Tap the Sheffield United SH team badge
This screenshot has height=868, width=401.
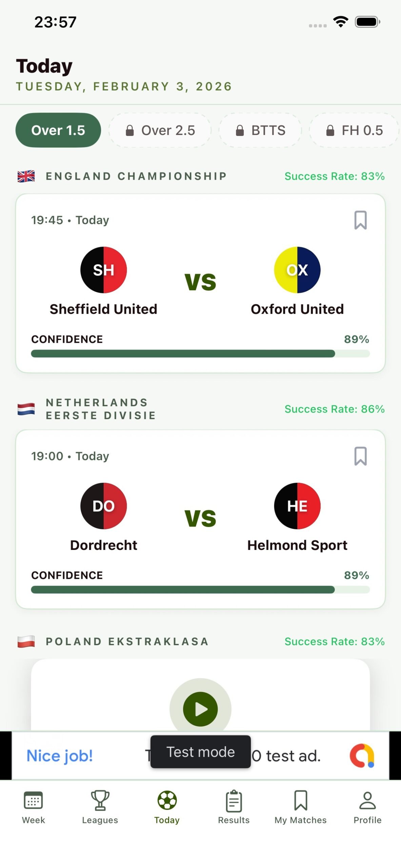pyautogui.click(x=103, y=270)
